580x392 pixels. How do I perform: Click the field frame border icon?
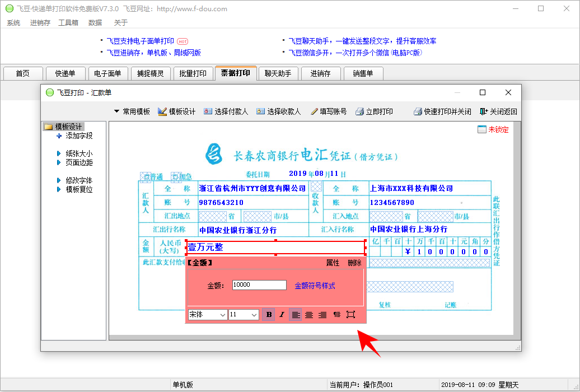click(x=350, y=315)
